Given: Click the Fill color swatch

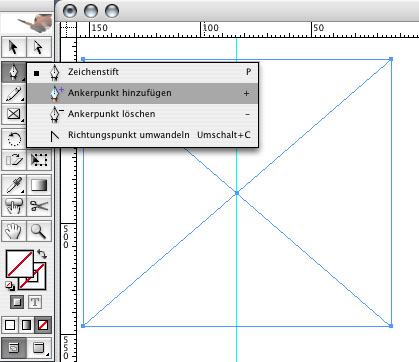Looking at the screenshot, I should pos(20,264).
